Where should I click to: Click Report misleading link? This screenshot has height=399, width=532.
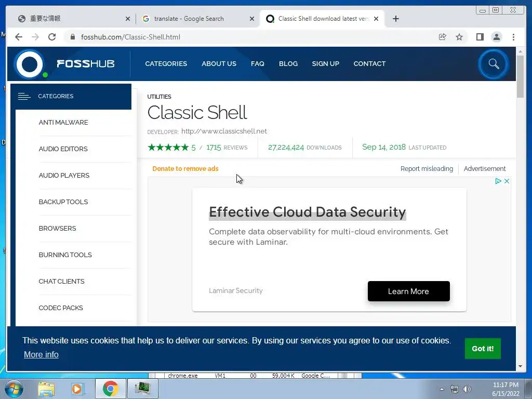(x=427, y=169)
